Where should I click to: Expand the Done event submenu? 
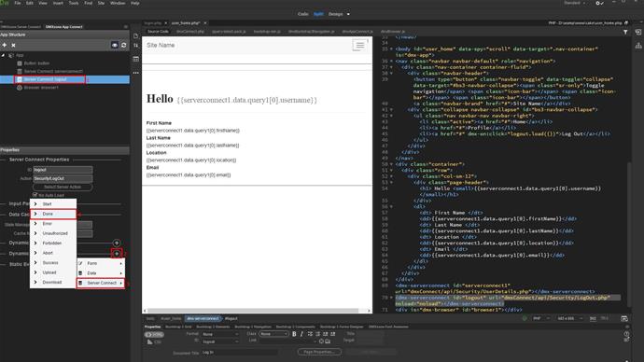[x=53, y=214]
